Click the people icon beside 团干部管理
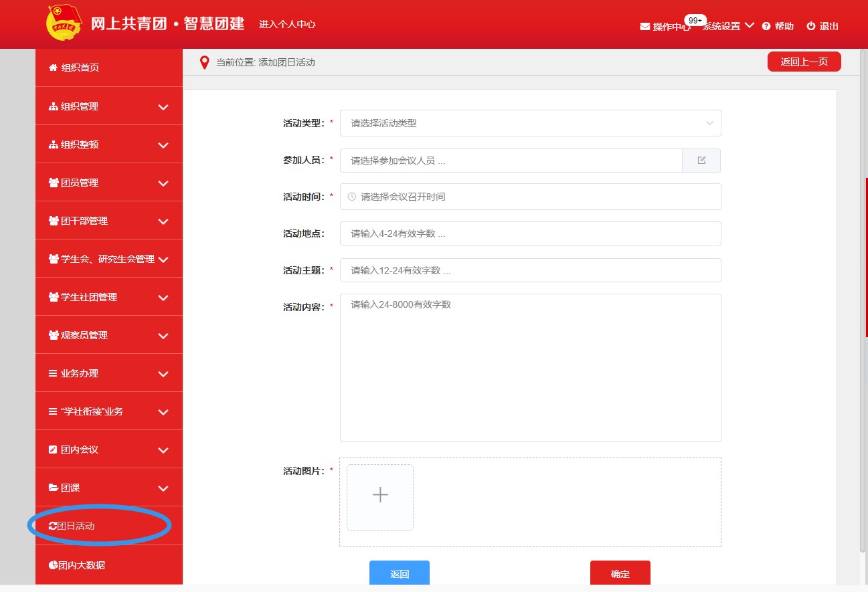 (54, 221)
